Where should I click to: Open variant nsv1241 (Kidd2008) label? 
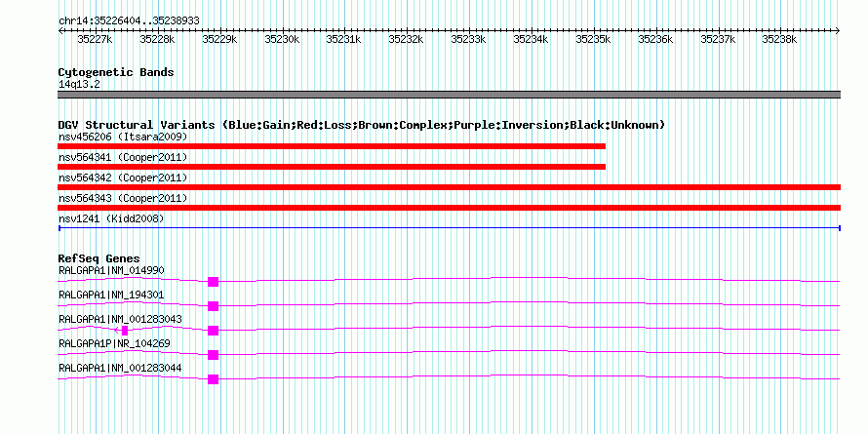point(111,218)
